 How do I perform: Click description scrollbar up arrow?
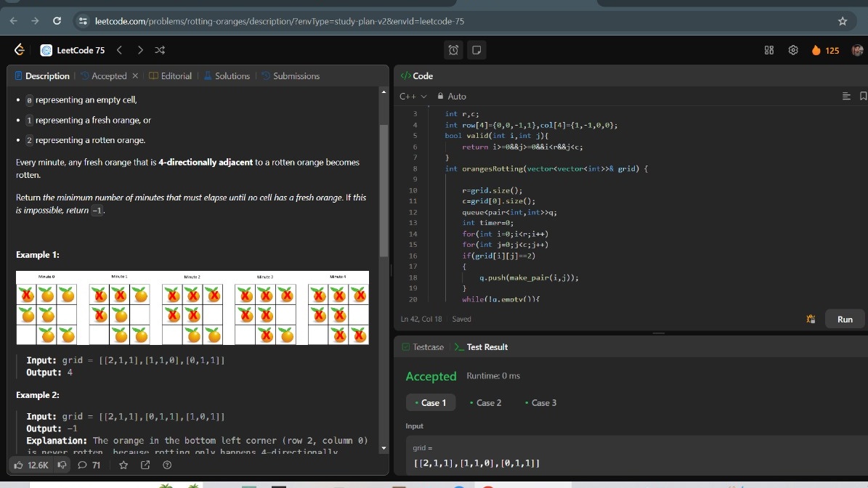pos(384,91)
